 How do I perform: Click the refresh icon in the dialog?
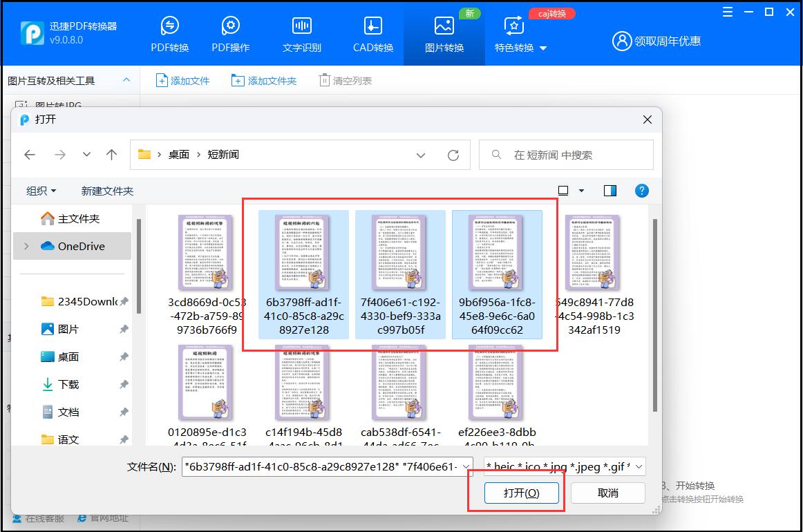click(454, 155)
